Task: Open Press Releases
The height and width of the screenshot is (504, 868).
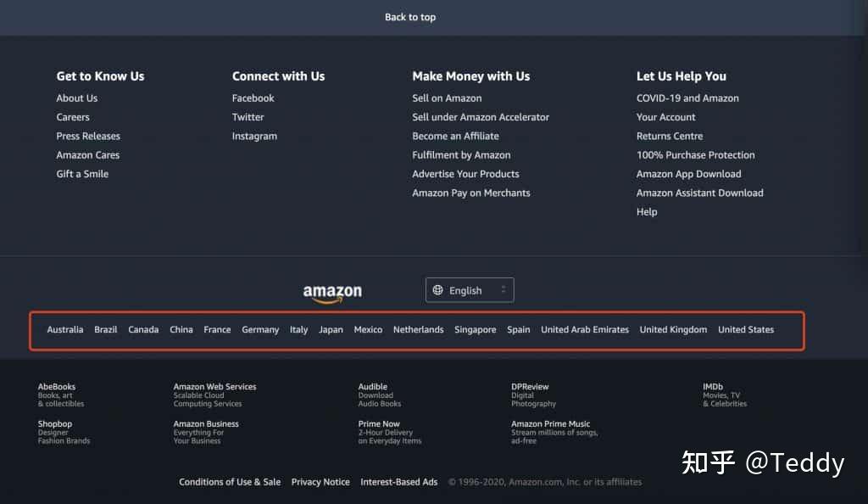Action: tap(88, 136)
